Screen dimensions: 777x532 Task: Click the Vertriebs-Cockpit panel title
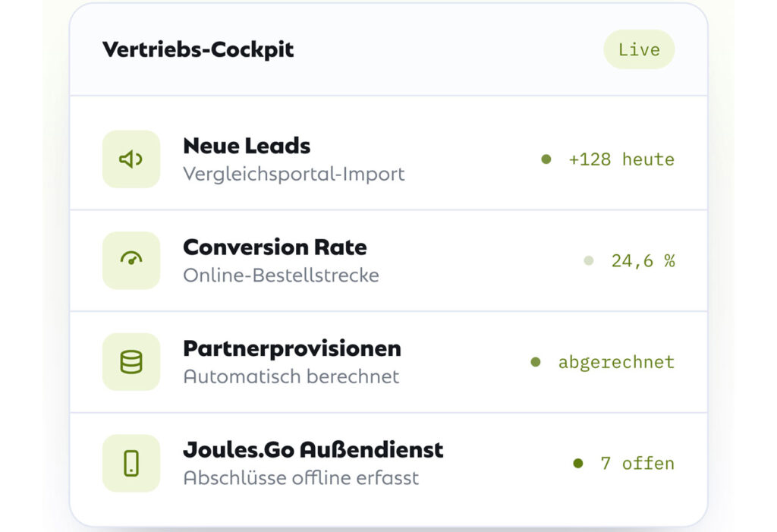coord(198,49)
